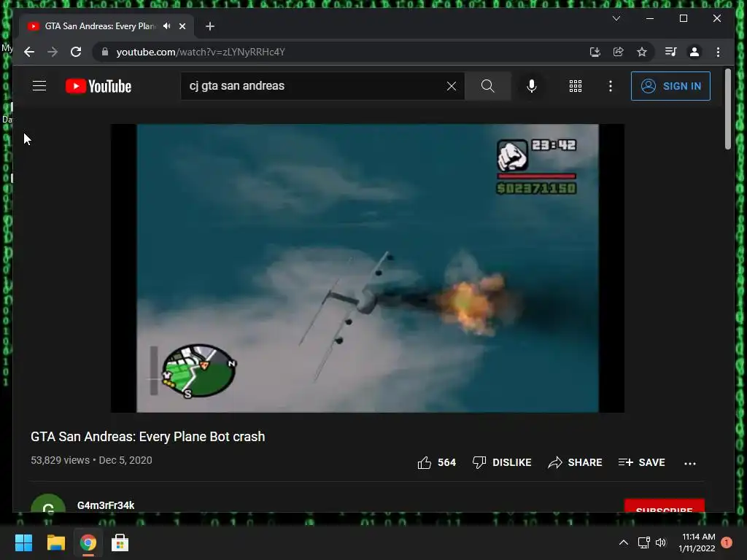Screen dimensions: 747x560
Task: Reload the YouTube page
Action: (x=76, y=52)
